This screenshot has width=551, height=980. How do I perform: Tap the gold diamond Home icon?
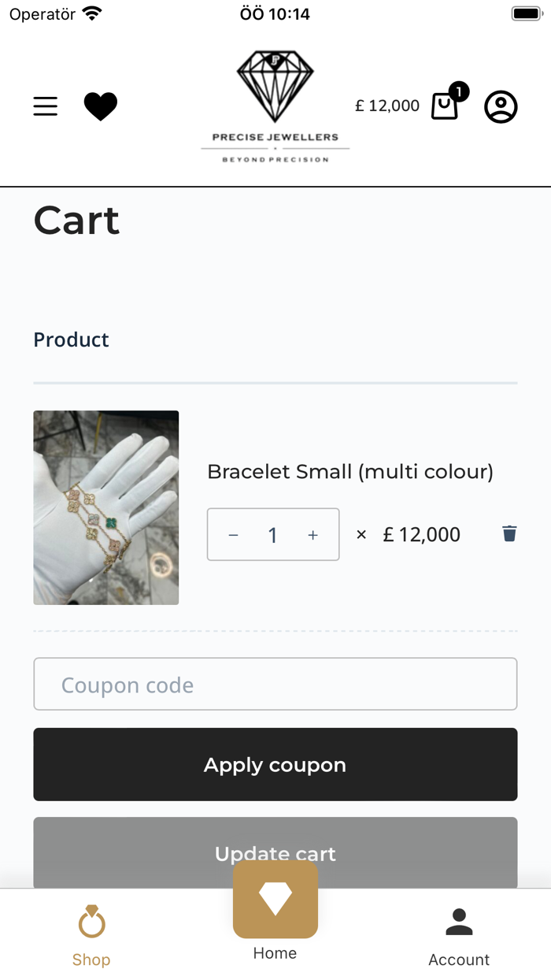(x=275, y=899)
